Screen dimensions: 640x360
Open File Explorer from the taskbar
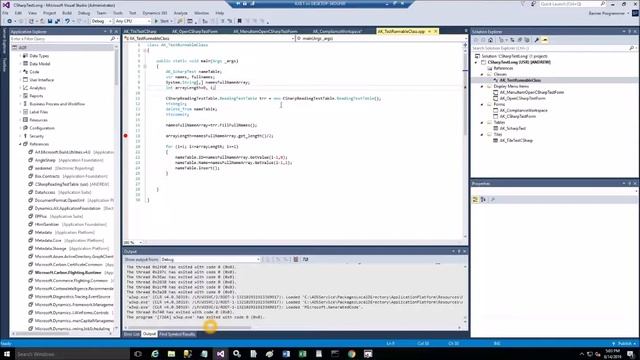[171, 354]
